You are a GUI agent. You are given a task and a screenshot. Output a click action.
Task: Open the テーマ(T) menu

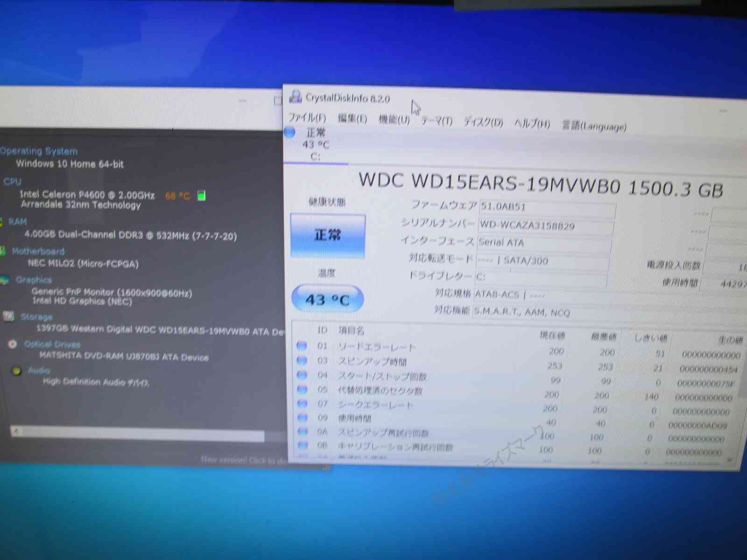pos(437,121)
